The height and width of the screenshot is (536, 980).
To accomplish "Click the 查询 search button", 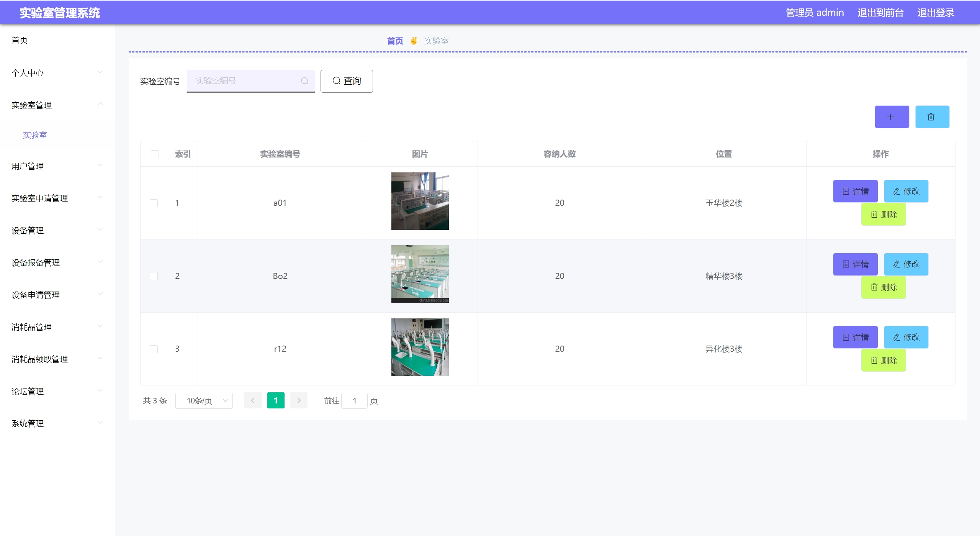I will (346, 81).
